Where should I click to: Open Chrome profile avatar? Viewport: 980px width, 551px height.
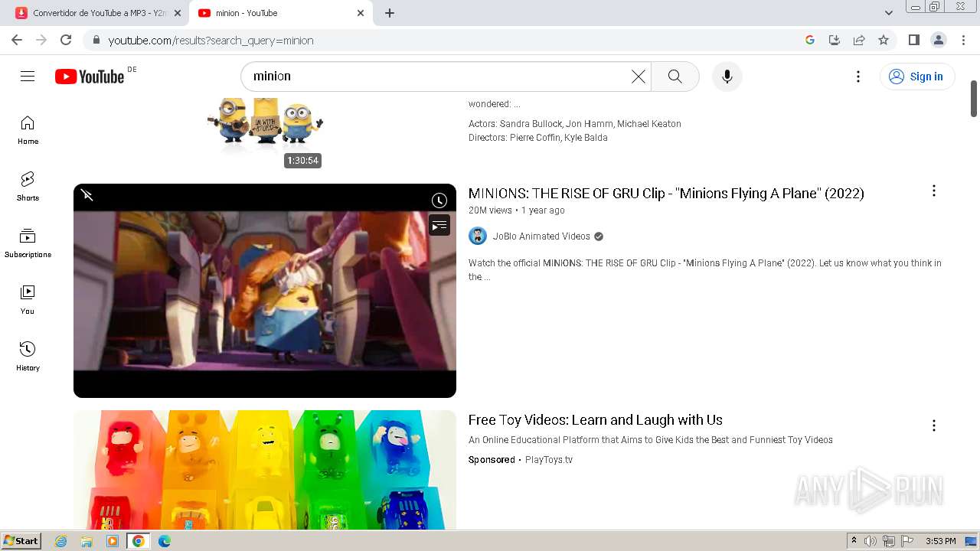point(939,40)
